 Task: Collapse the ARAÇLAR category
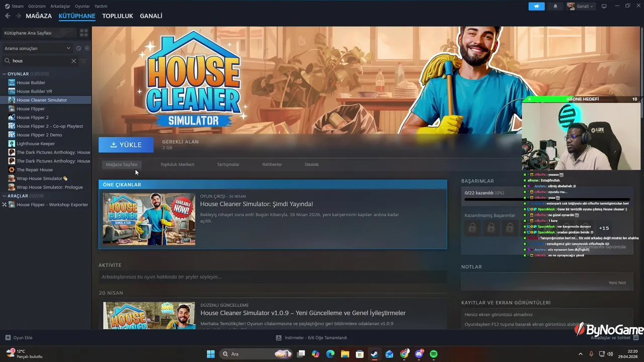[x=5, y=196]
